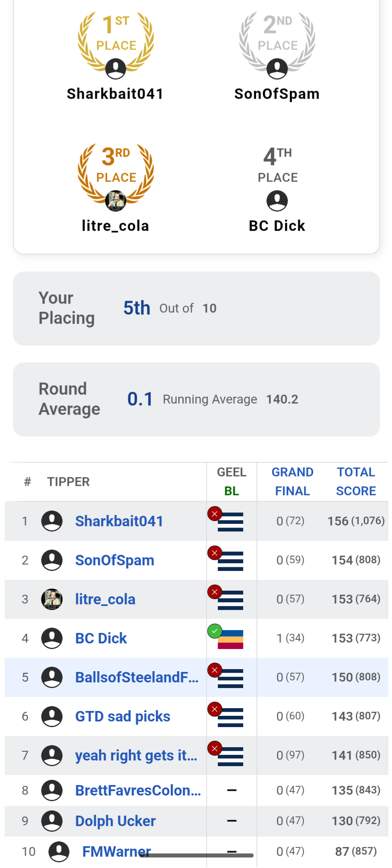392x868 pixels.
Task: Click SonOfSpam's avatar under 2nd place laurel
Action: click(x=277, y=68)
